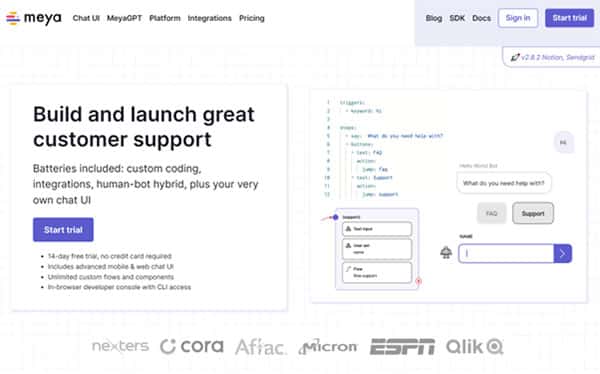Open the Docs link
Screen dimensions: 600x374
tap(481, 18)
